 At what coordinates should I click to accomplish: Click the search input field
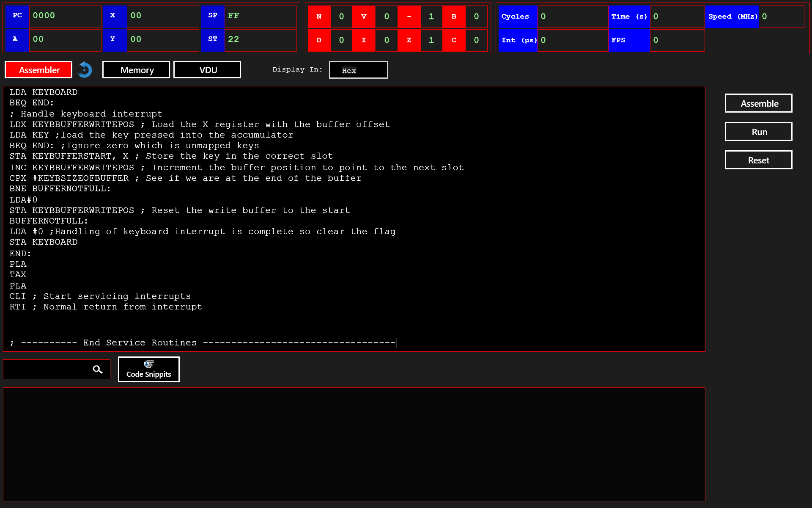[x=47, y=370]
